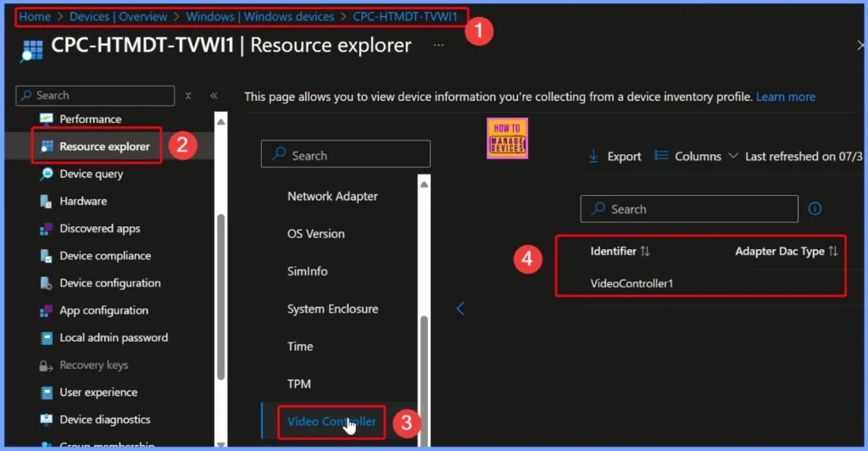Click the Export download arrow icon
868x451 pixels.
pyautogui.click(x=593, y=157)
